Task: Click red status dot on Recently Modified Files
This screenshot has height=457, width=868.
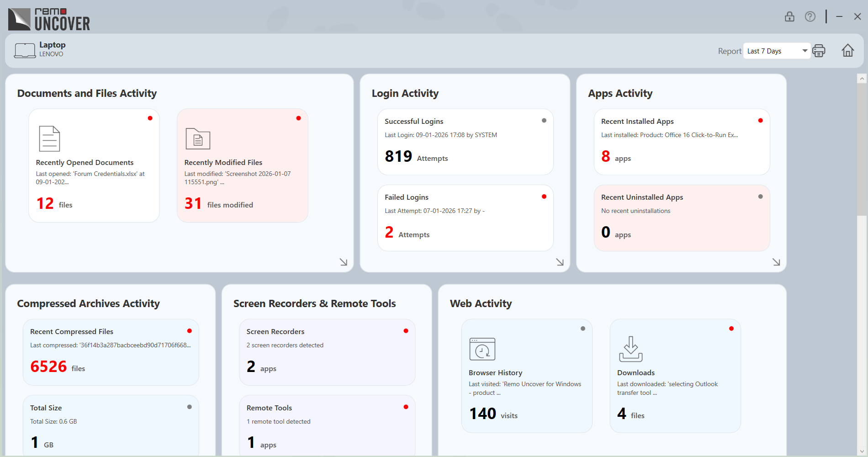Action: pyautogui.click(x=298, y=118)
